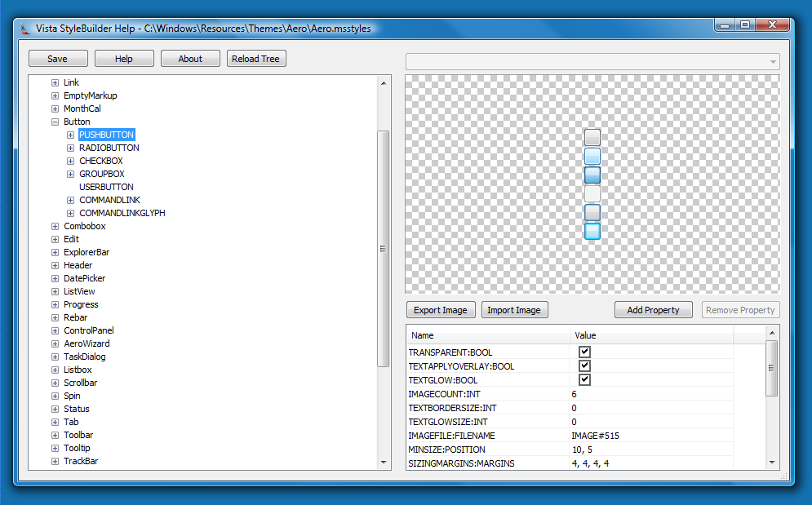Click the Value column header
812x505 pixels.
(651, 335)
